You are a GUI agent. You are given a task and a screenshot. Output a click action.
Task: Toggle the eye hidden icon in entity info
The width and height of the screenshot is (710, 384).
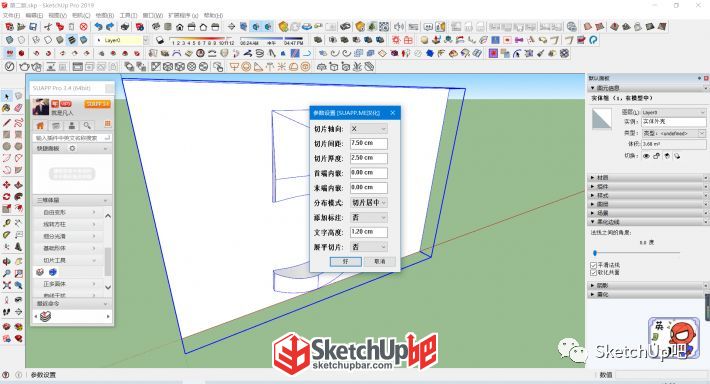coord(646,156)
